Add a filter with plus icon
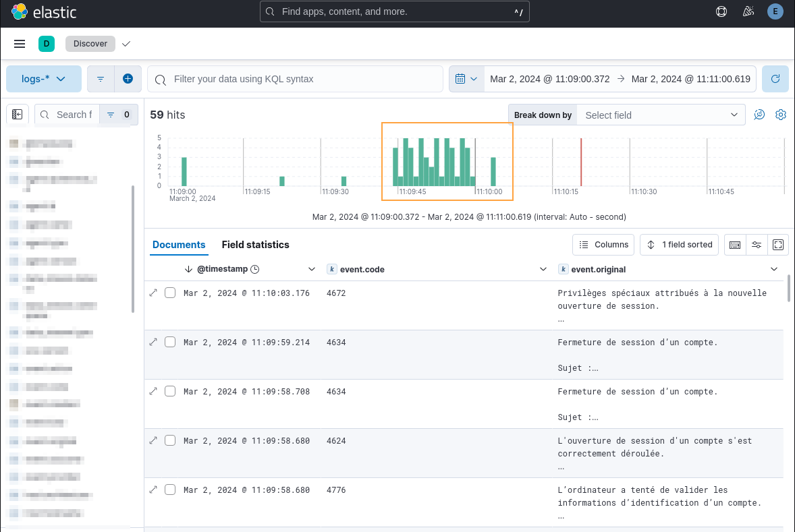795x532 pixels. coord(128,79)
